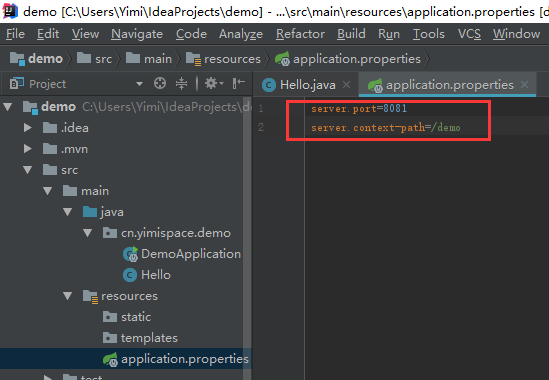Click the resources breadcrumb in navigation bar

(x=223, y=59)
